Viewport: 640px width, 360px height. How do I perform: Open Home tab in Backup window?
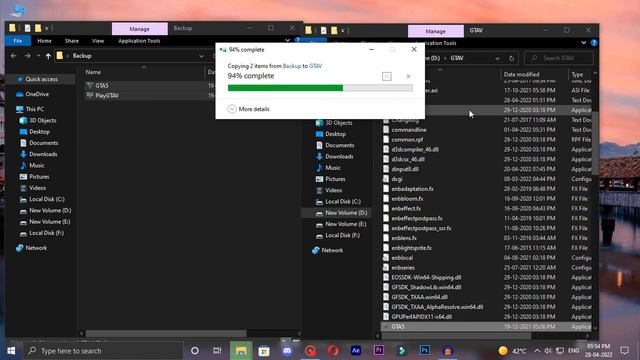tap(44, 41)
